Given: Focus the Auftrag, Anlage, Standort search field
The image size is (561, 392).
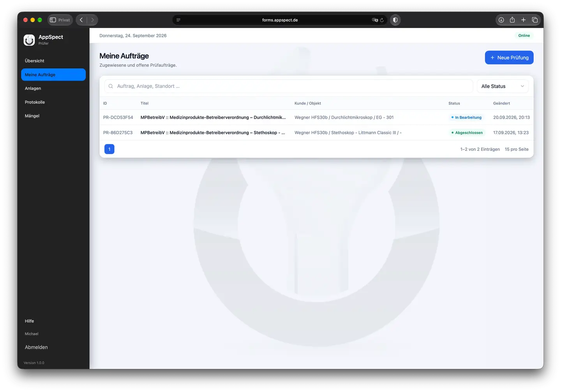Looking at the screenshot, I should [x=289, y=86].
